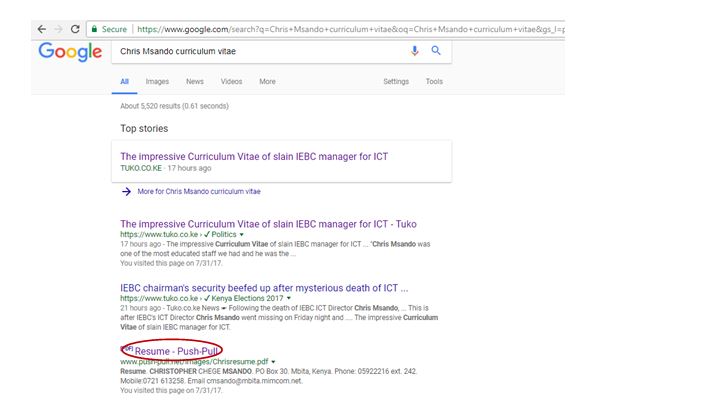Select the All results tab

pyautogui.click(x=124, y=81)
